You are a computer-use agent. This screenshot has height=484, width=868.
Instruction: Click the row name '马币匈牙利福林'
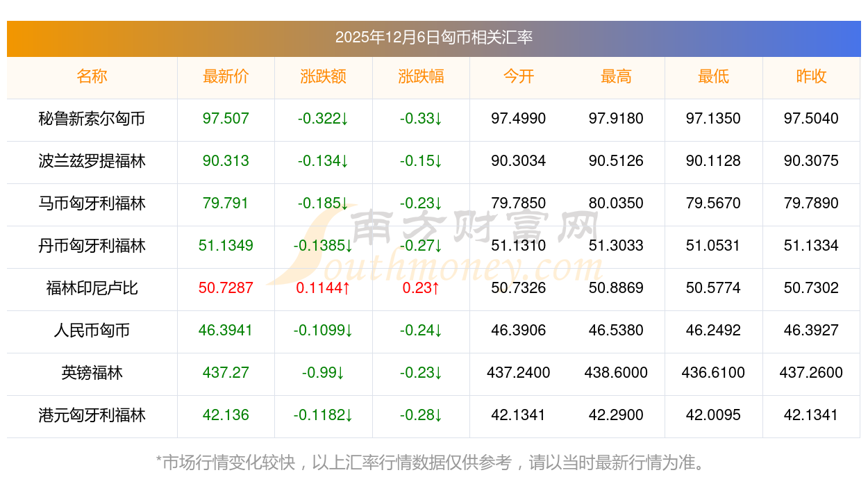click(92, 203)
